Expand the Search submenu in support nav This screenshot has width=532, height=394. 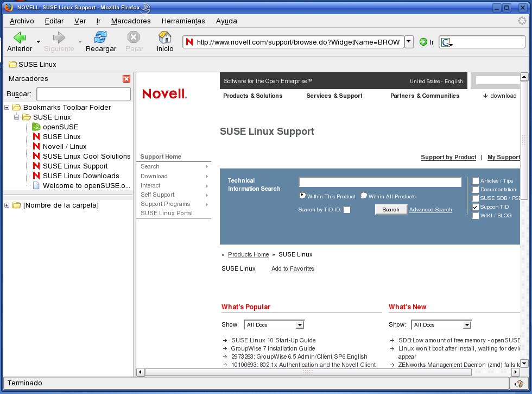tap(207, 166)
